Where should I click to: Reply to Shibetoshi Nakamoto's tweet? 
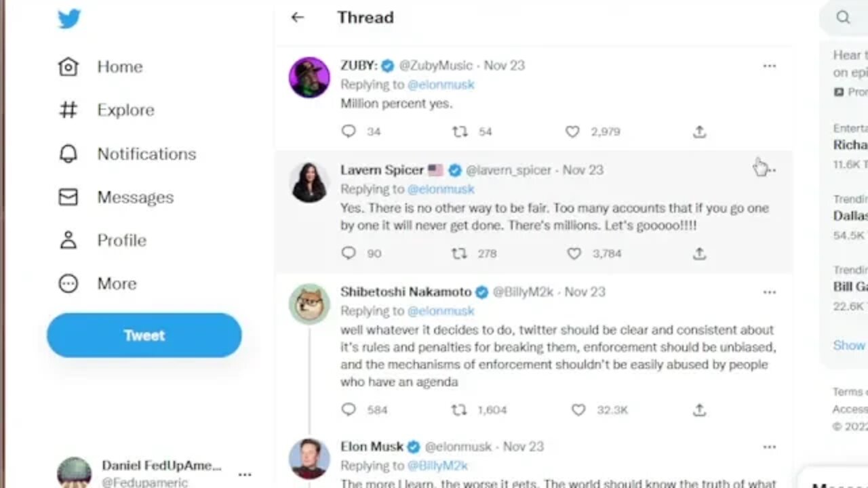click(x=349, y=410)
